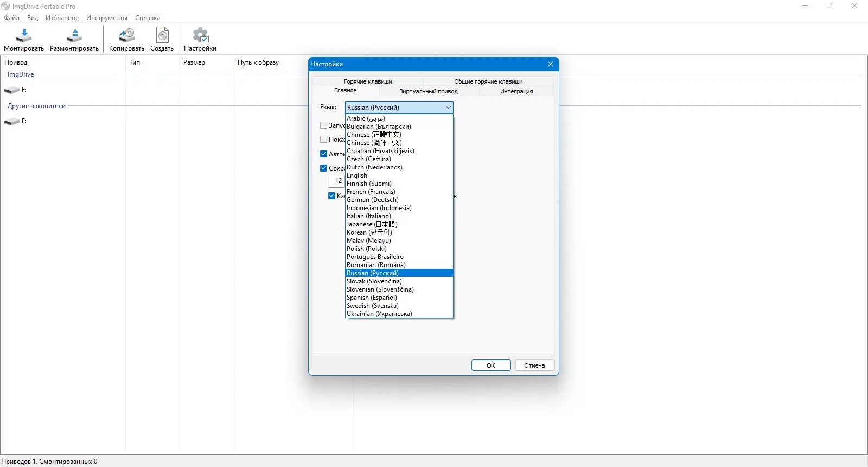Switch to the Интеграция tab

point(516,91)
